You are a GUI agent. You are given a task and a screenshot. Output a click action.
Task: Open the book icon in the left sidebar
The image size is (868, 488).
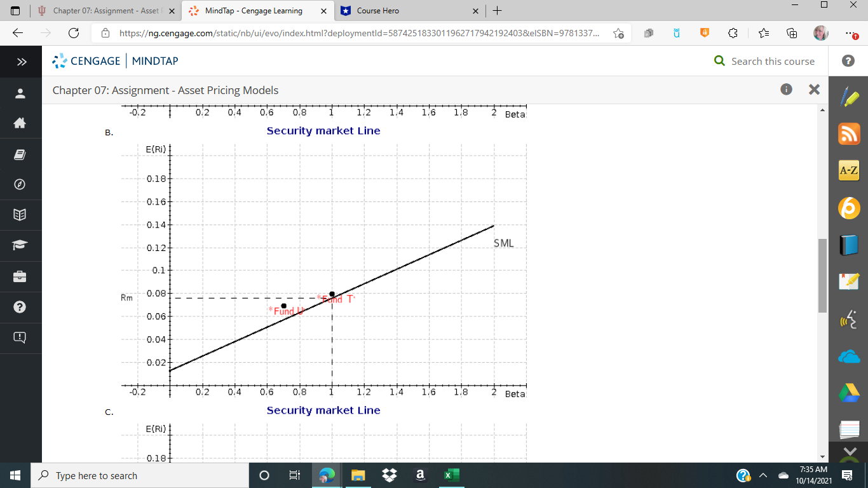coord(20,154)
